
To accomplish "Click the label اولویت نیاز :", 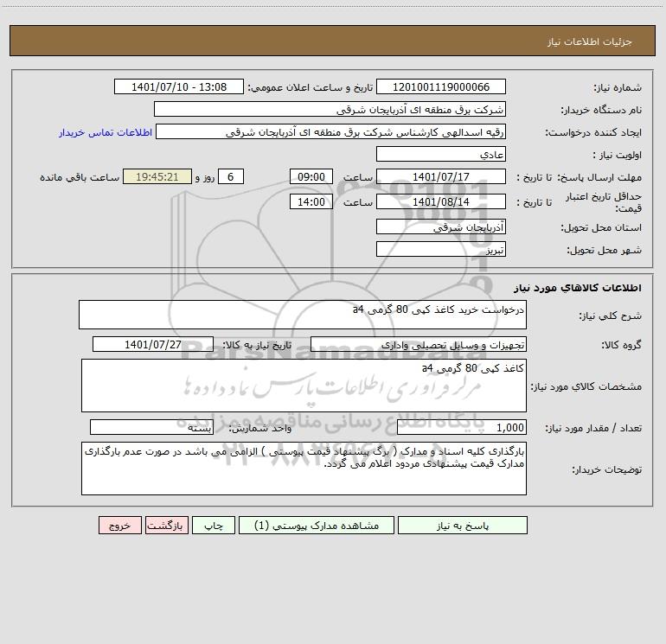I will pyautogui.click(x=618, y=155).
